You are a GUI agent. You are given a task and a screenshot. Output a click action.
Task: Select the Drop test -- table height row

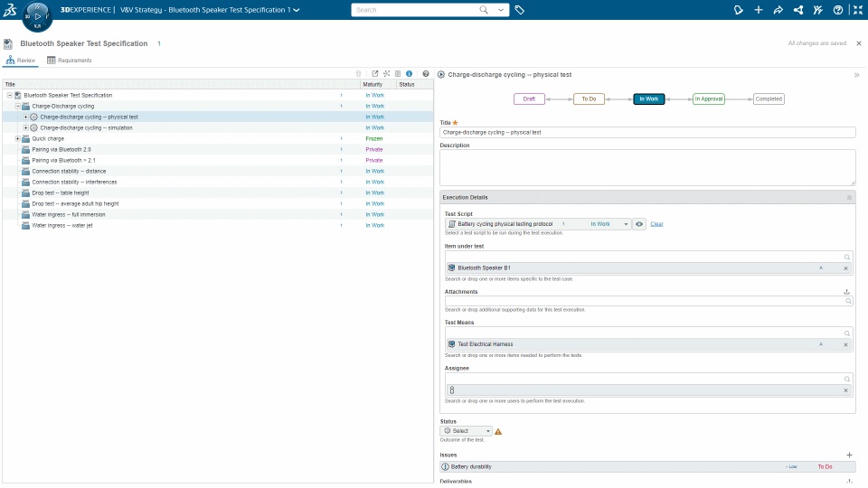click(218, 193)
